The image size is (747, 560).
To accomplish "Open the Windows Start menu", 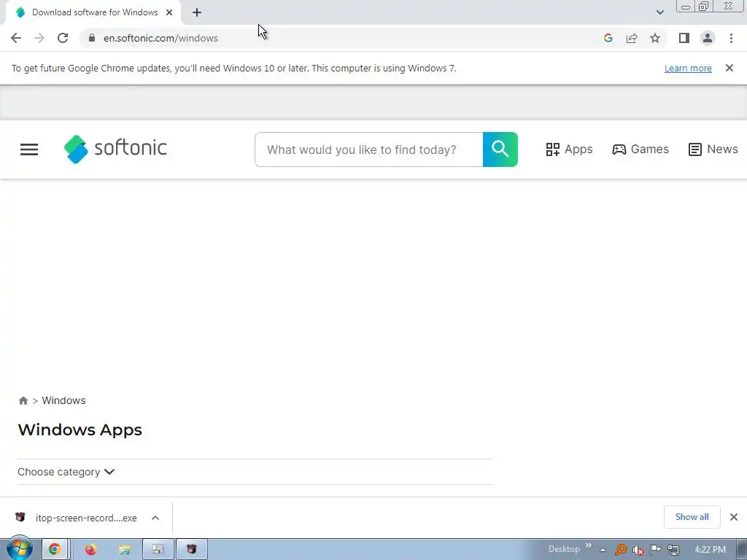I will pyautogui.click(x=20, y=549).
